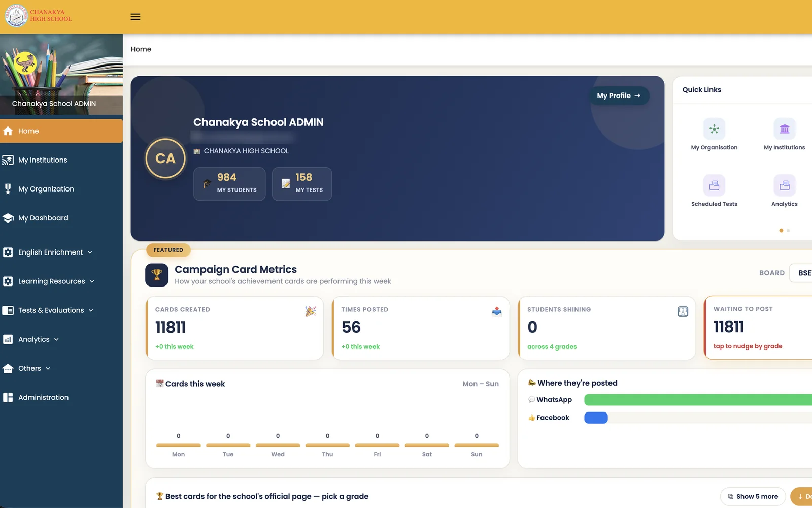Image resolution: width=812 pixels, height=508 pixels.
Task: Click the Administration sidebar icon
Action: pos(8,397)
